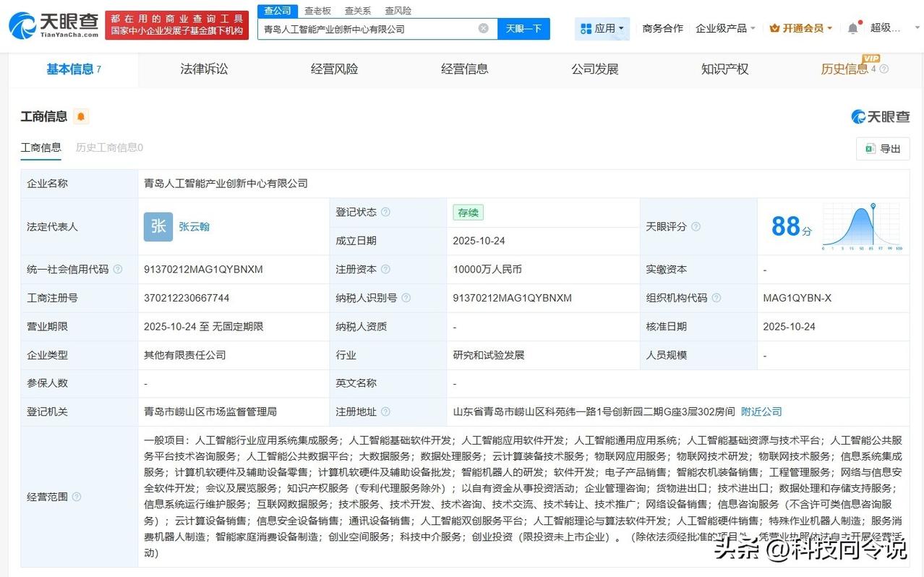Open the 历史信息 VIP tab
The height and width of the screenshot is (577, 924).
[x=844, y=69]
